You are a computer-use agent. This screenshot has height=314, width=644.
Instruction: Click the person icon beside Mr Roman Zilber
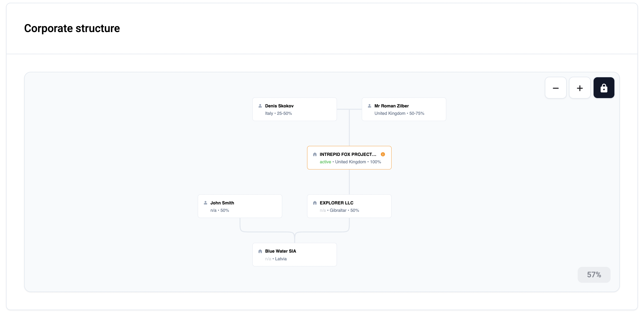(369, 106)
